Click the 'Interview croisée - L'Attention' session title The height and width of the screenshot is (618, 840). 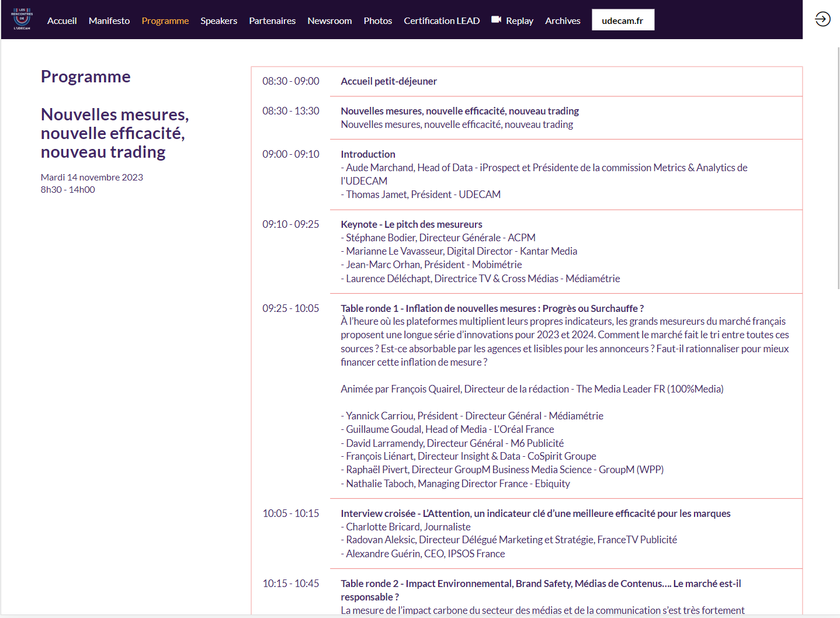click(536, 513)
